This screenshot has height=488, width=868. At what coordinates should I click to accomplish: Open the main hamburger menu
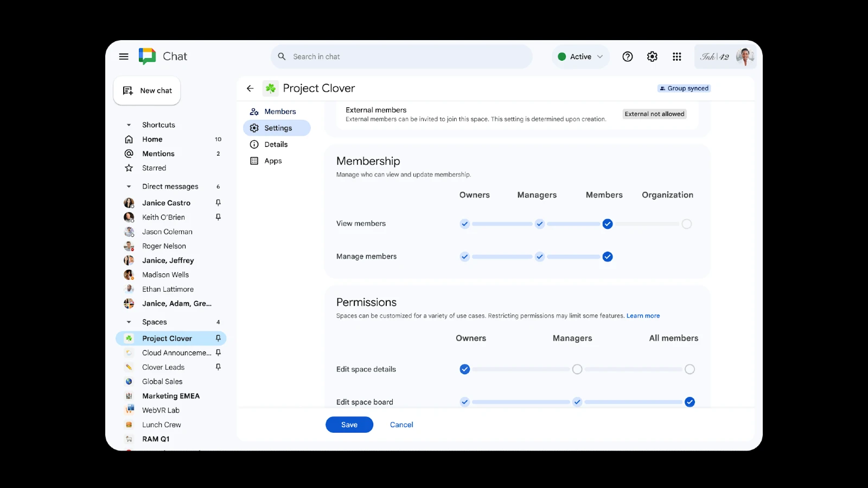[x=124, y=56]
